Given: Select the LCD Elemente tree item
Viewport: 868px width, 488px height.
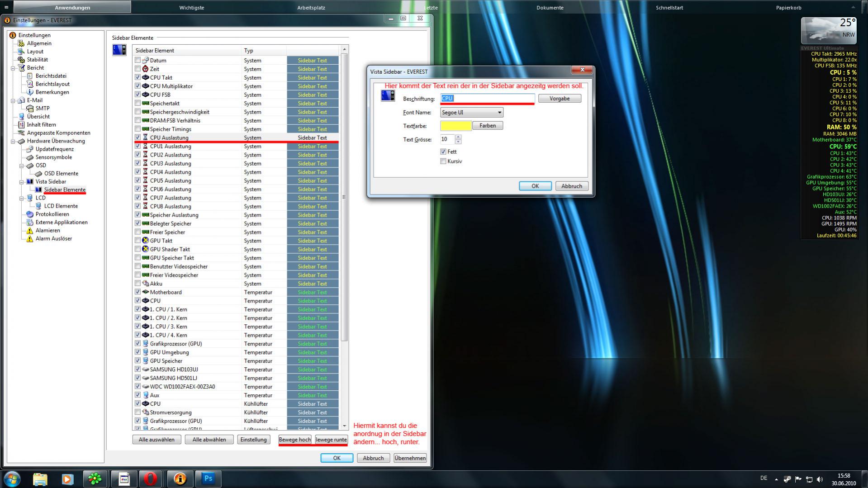Looking at the screenshot, I should tap(61, 206).
